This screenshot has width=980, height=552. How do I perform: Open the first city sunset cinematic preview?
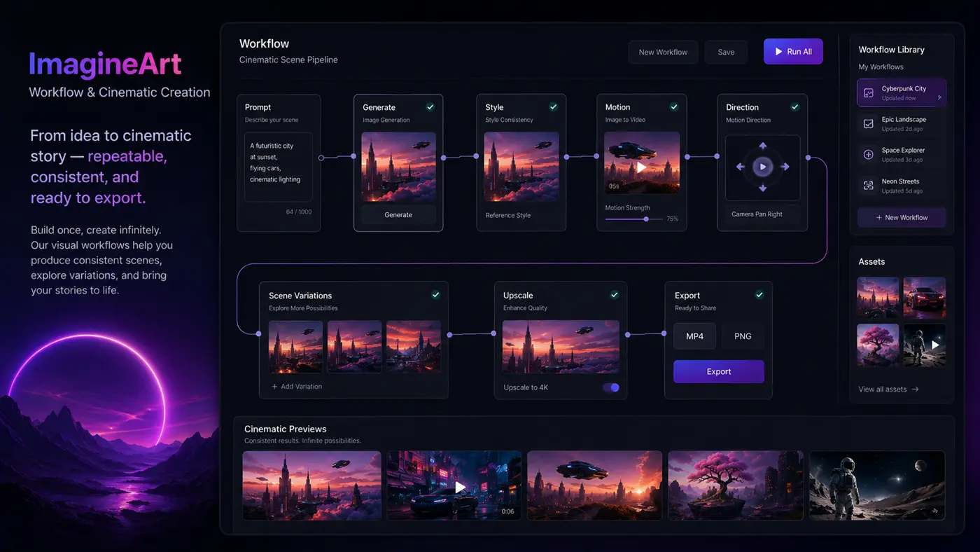[x=312, y=485]
